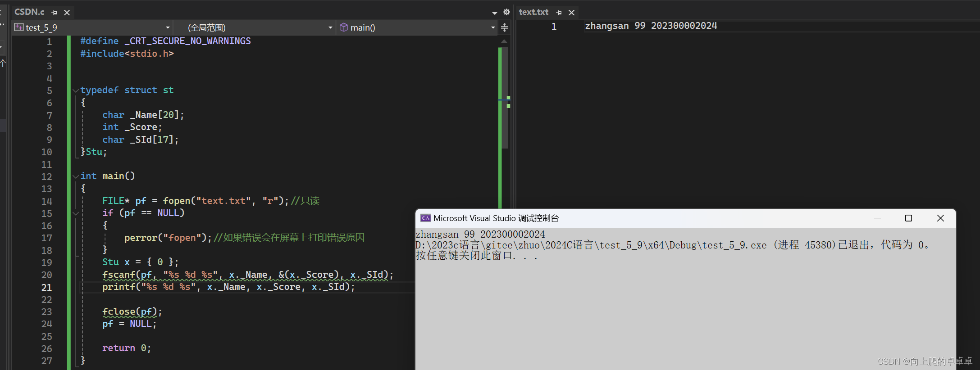
Task: Collapse the typedef struct st block
Action: click(76, 90)
